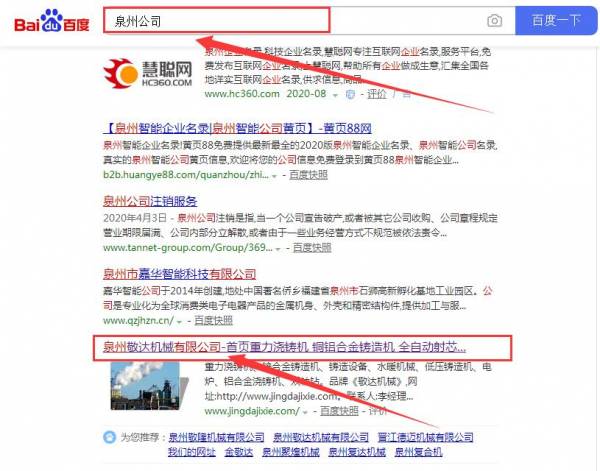The width and height of the screenshot is (600, 471).
Task: Open 评价 link under hc360 result
Action: 377,94
